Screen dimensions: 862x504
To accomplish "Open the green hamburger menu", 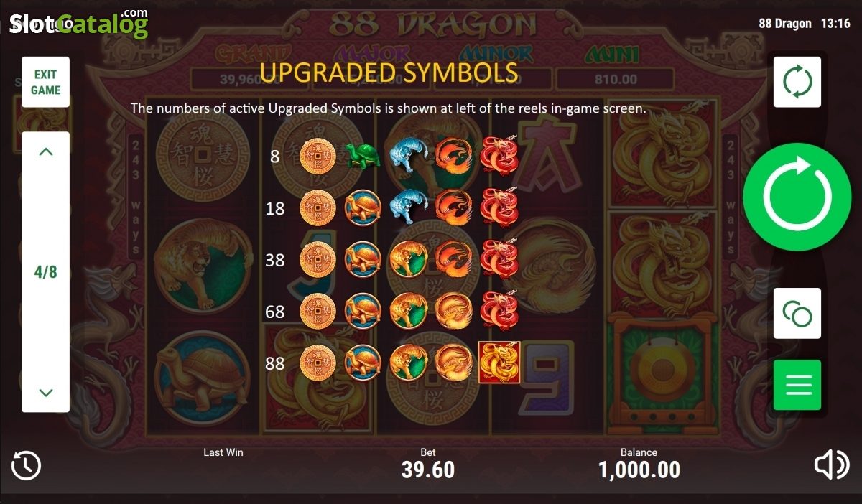I will pyautogui.click(x=797, y=385).
